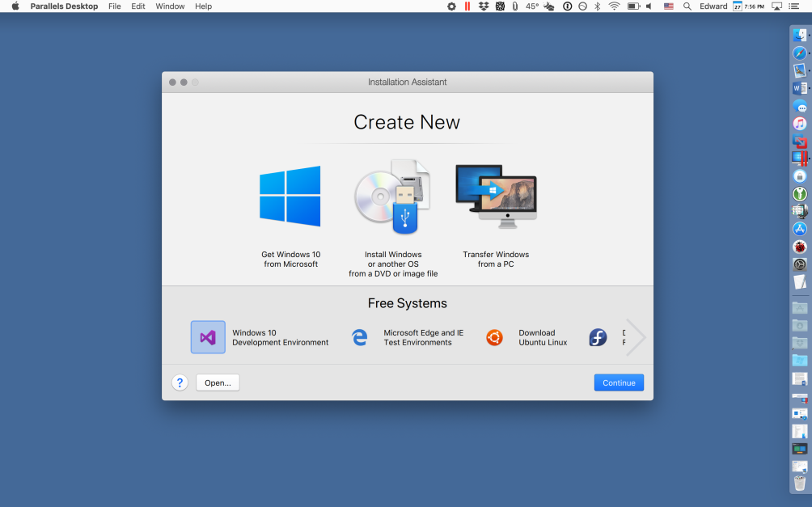Click the battery status icon
This screenshot has height=507, width=812.
(633, 6)
